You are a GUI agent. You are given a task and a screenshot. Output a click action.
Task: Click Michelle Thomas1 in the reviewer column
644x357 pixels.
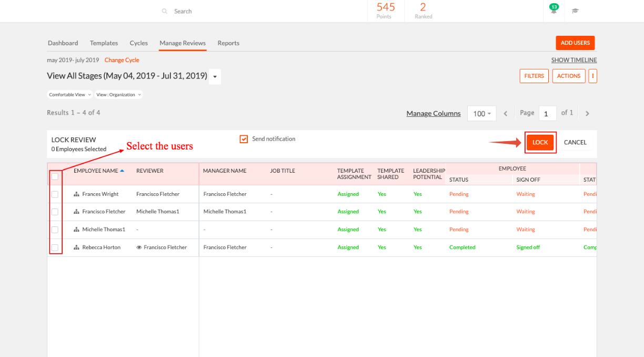click(158, 212)
